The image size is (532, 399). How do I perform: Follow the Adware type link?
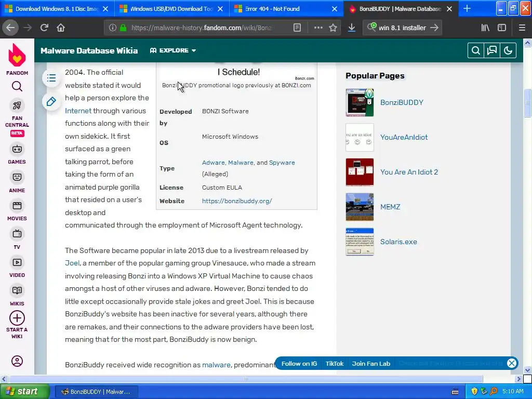pyautogui.click(x=214, y=163)
